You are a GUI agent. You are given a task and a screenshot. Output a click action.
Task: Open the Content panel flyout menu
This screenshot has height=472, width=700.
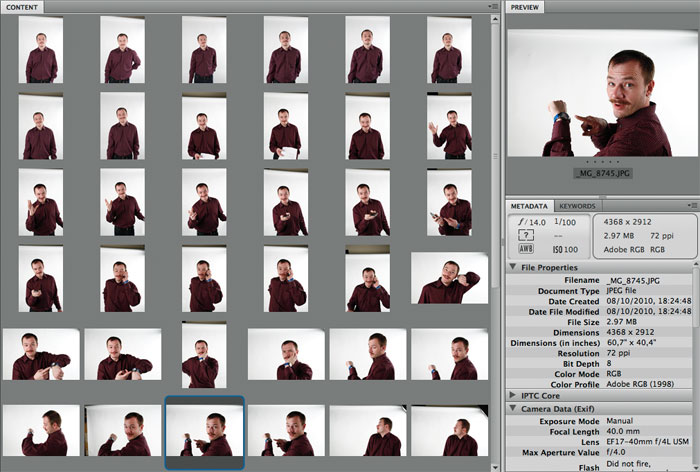coord(493,6)
